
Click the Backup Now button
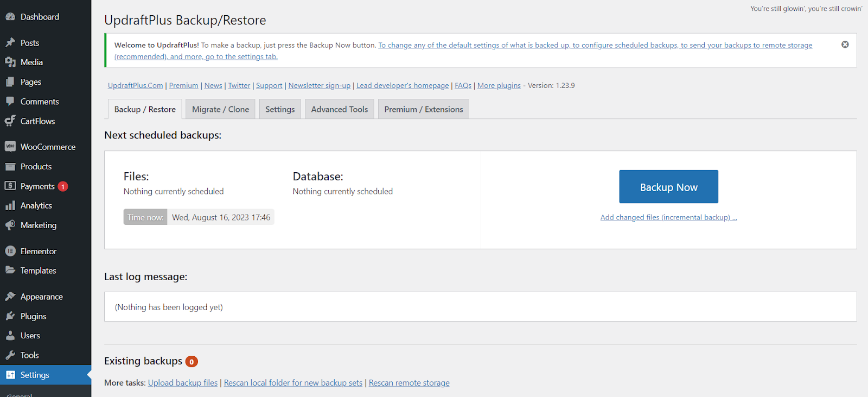668,187
